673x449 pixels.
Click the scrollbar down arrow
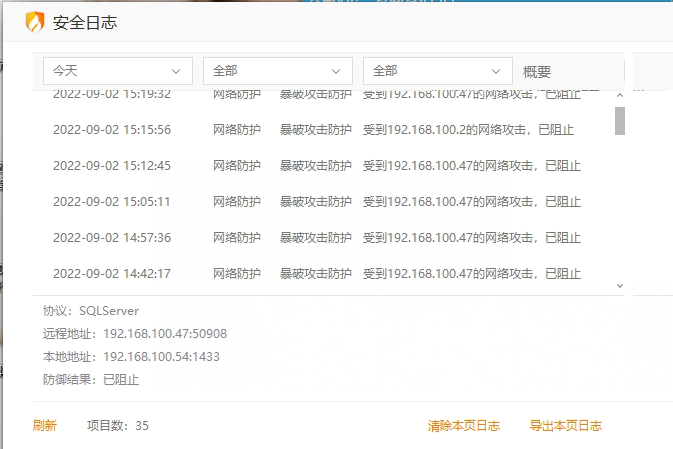pos(619,285)
